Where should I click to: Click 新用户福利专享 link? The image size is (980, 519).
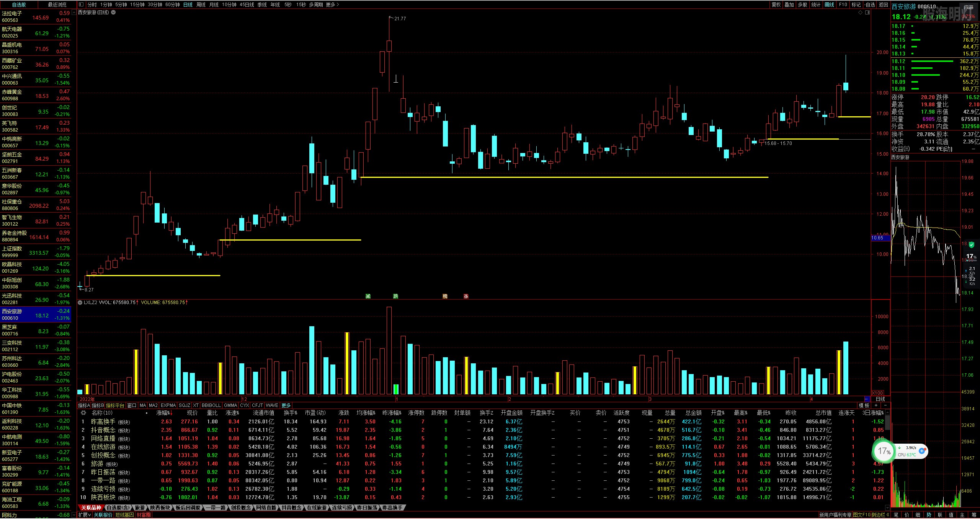[835, 515]
